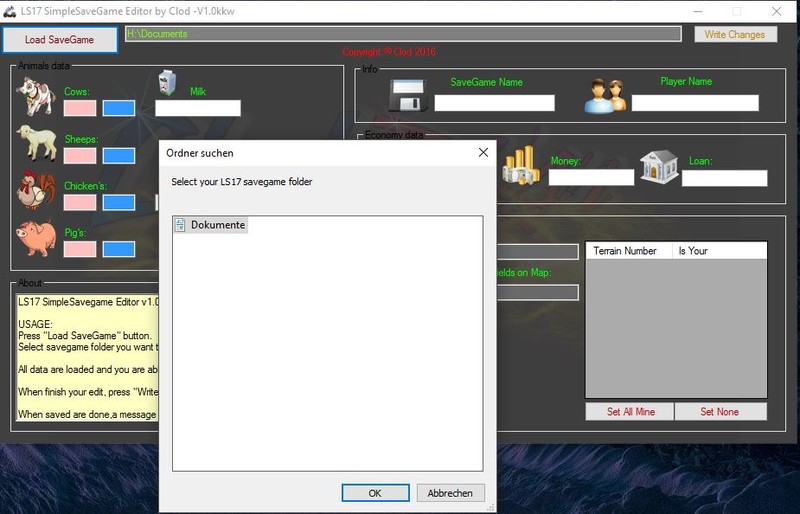
Task: Click the chicken icon
Action: [x=35, y=189]
